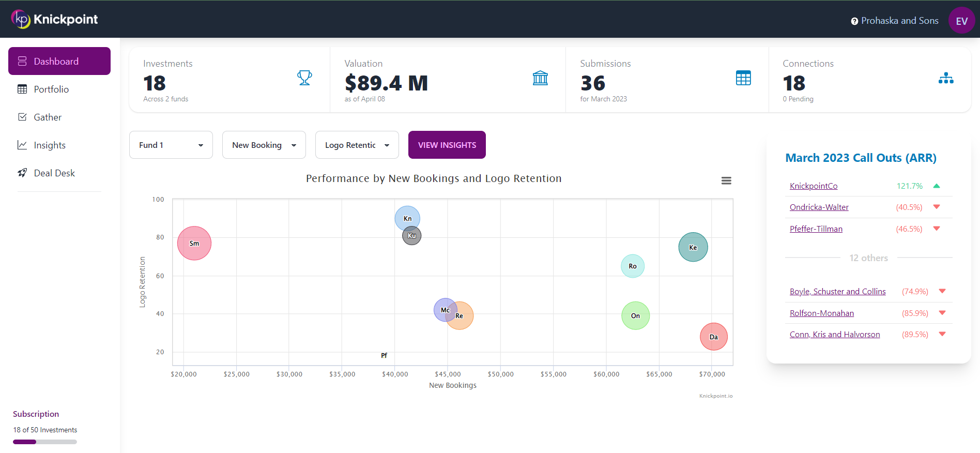Viewport: 980px width, 453px height.
Task: Expand the New Booking metric dropdown
Action: (264, 145)
